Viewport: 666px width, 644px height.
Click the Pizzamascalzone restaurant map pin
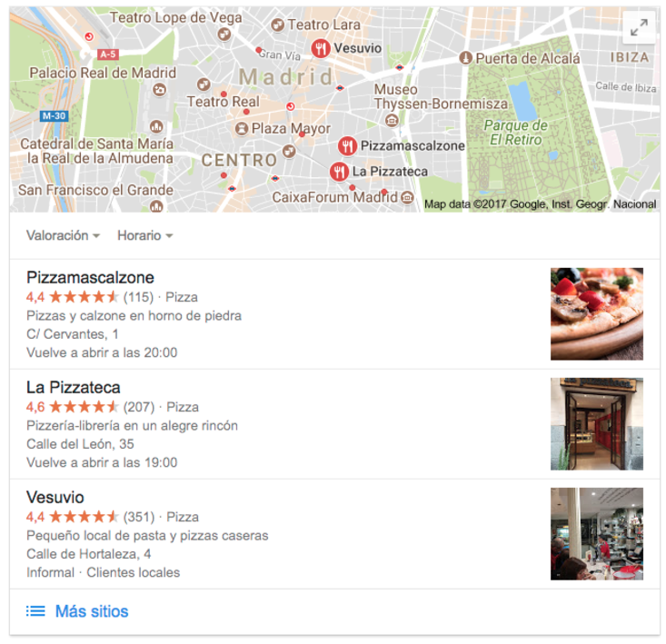(x=347, y=146)
